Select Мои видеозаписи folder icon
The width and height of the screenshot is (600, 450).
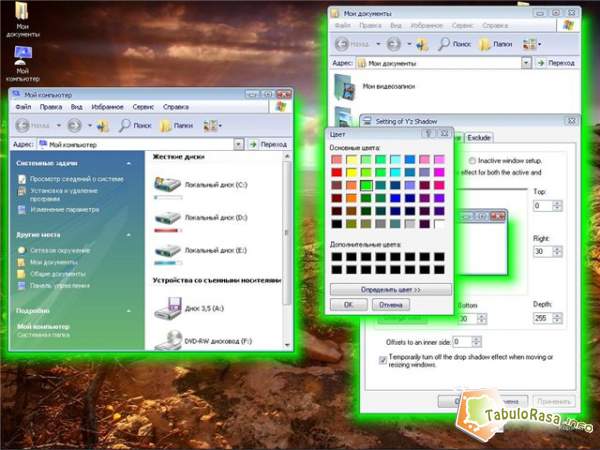346,88
